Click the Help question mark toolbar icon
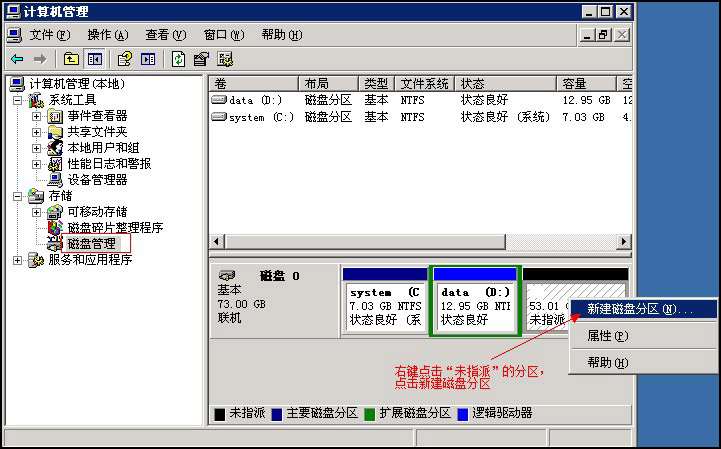 (x=124, y=59)
